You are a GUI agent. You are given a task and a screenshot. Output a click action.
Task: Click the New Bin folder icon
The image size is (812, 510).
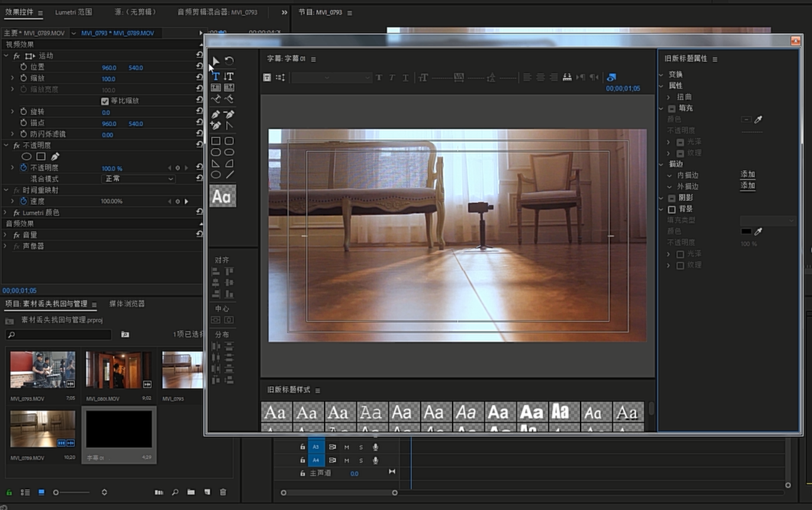191,492
